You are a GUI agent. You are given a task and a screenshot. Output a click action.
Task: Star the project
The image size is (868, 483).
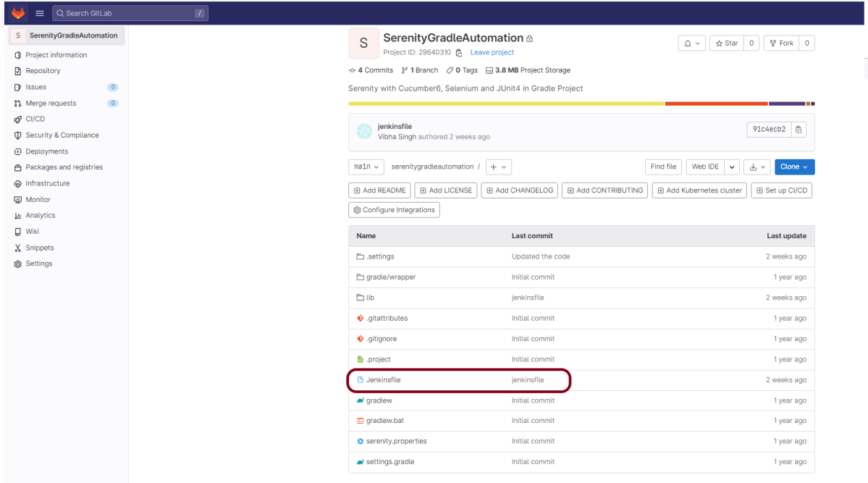(x=727, y=43)
